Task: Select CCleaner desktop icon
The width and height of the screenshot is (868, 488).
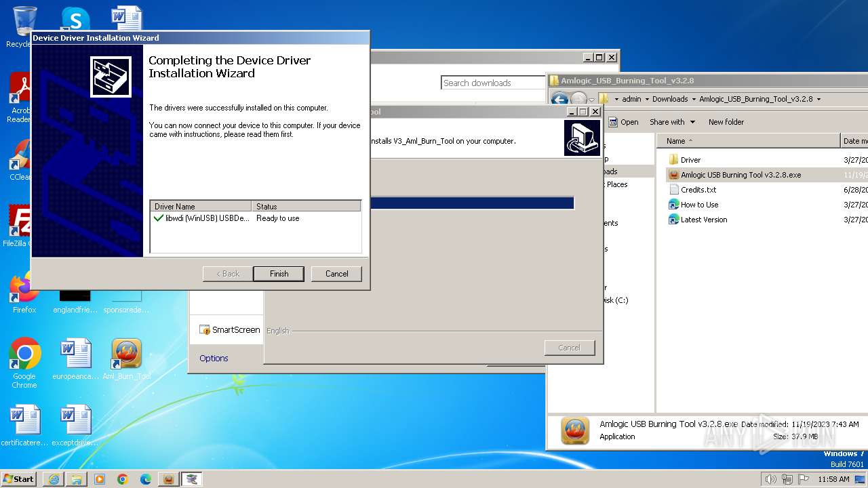Action: pyautogui.click(x=20, y=160)
